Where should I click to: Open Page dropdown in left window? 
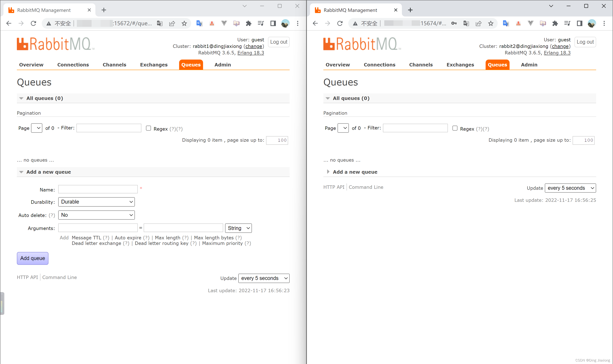point(37,128)
